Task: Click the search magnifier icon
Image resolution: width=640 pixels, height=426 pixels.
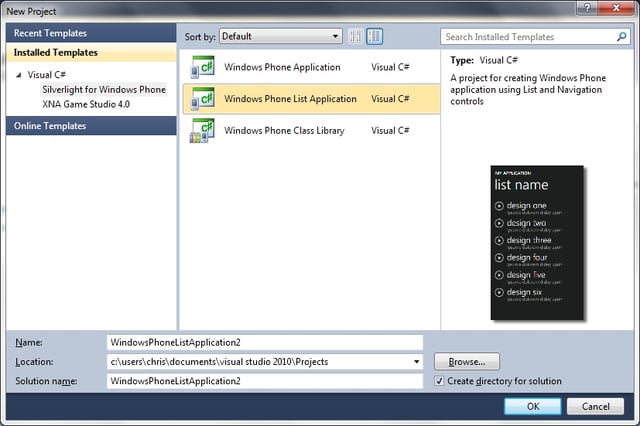Action: point(621,37)
